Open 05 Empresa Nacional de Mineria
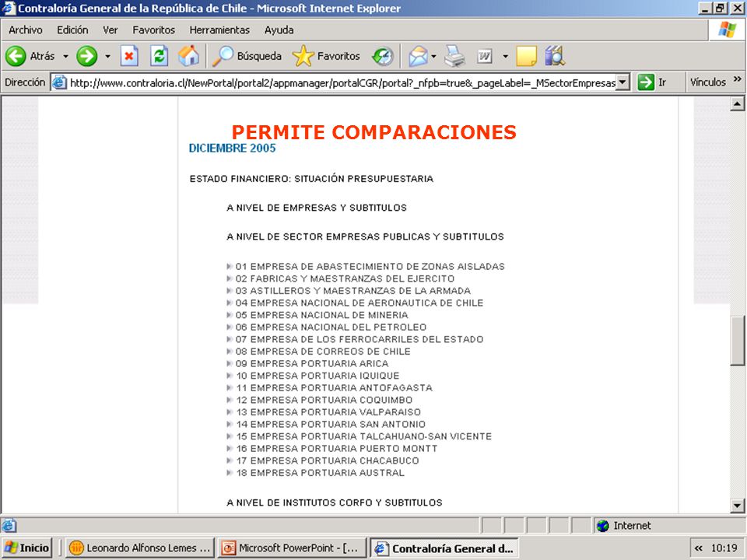Viewport: 747px width, 560px height. point(321,315)
